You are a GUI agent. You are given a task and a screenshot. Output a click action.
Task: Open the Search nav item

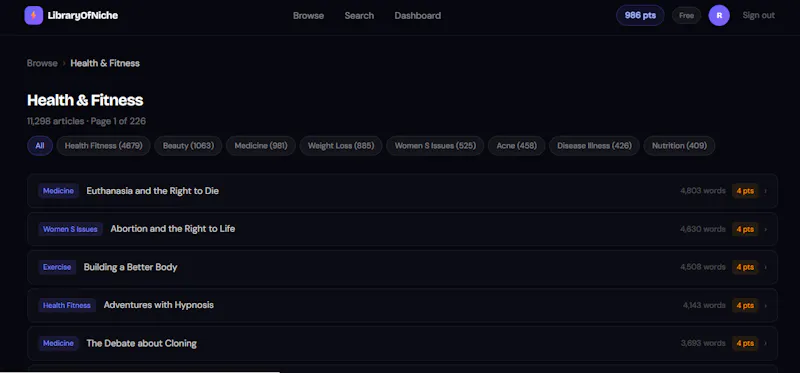coord(359,15)
